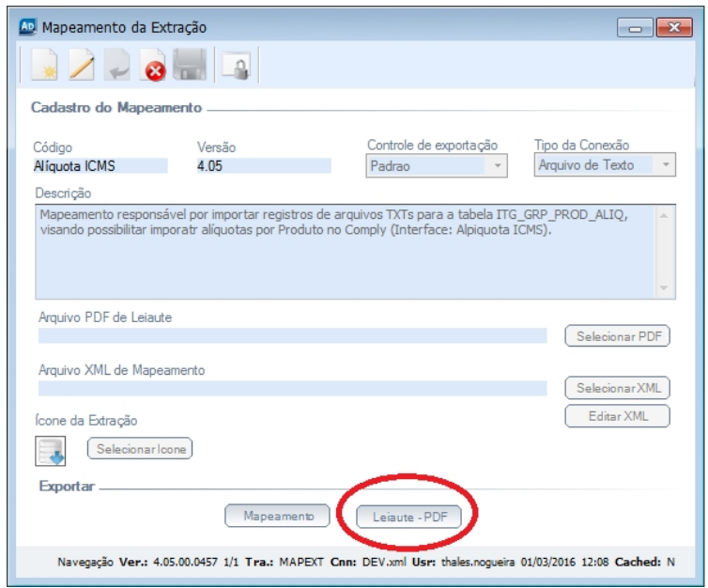The height and width of the screenshot is (588, 708).
Task: Close the Mapeamento da Extração window
Action: [x=674, y=28]
